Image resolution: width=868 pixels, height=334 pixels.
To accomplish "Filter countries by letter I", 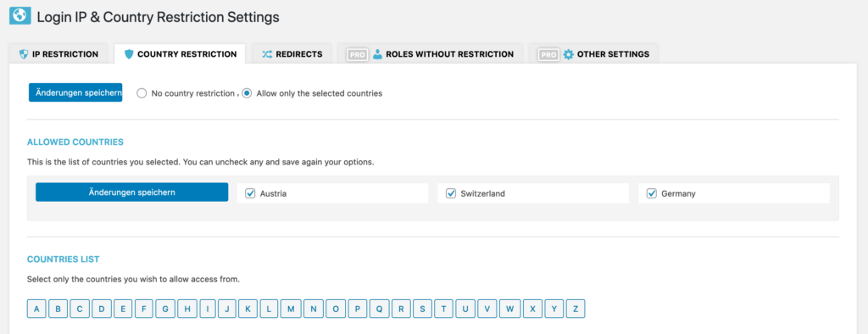I will (x=208, y=309).
